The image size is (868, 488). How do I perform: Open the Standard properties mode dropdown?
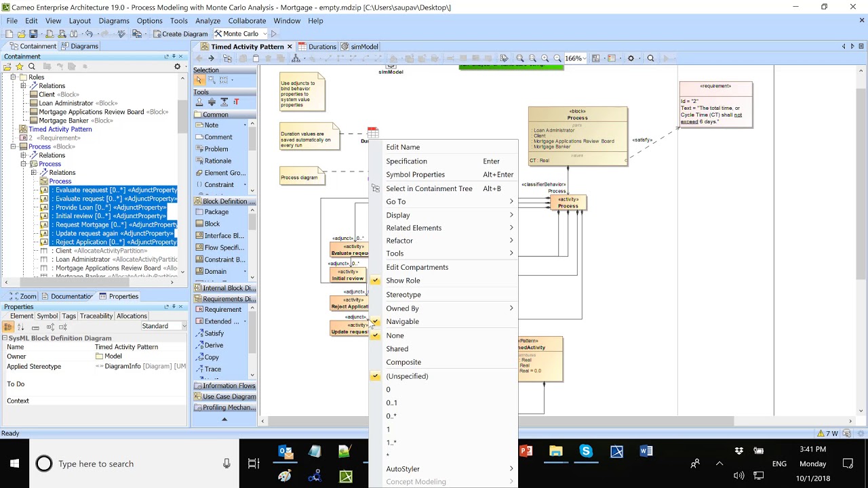coord(184,327)
